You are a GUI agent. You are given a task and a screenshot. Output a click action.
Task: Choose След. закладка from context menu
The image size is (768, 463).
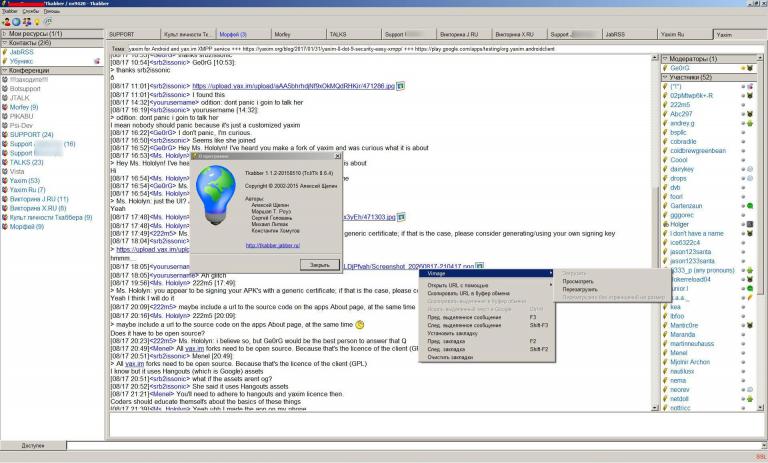[487, 349]
